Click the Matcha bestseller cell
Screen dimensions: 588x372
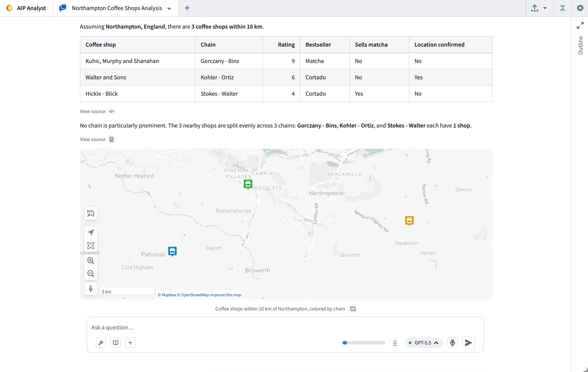[325, 61]
